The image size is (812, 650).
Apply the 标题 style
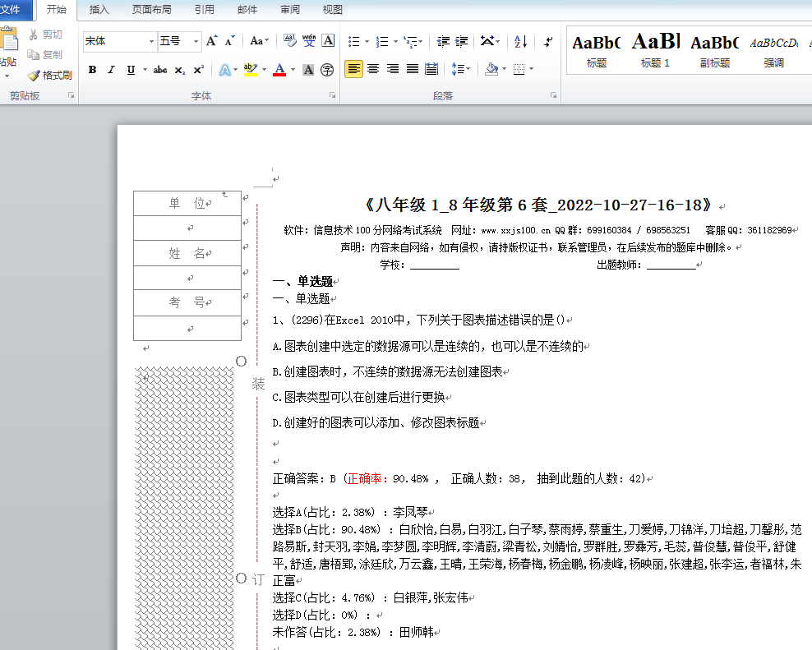pyautogui.click(x=597, y=51)
